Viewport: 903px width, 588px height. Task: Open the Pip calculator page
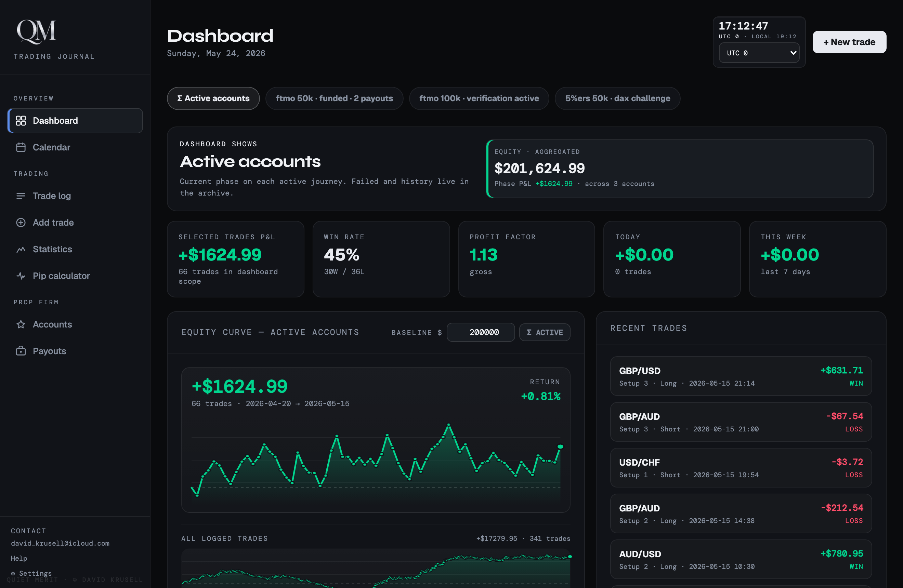tap(75, 276)
